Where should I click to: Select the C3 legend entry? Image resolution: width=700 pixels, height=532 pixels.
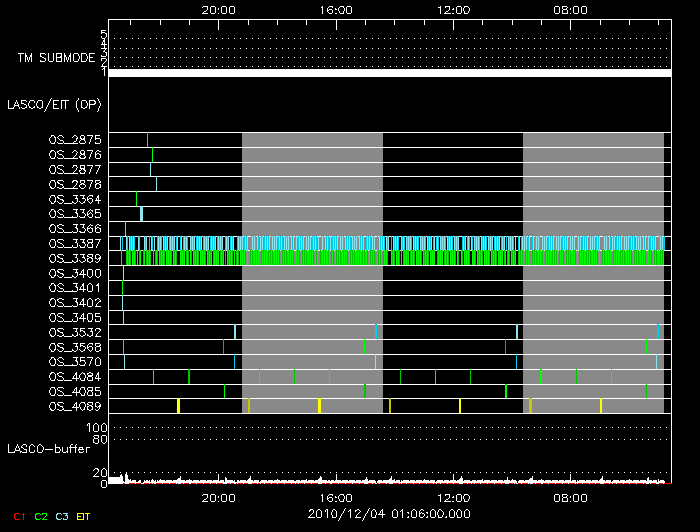click(x=62, y=516)
